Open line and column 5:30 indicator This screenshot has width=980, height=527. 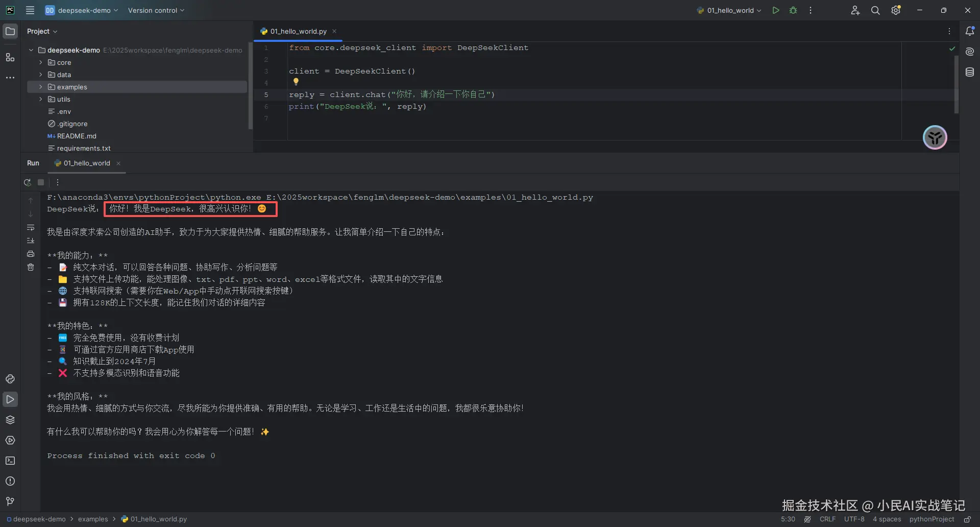tap(788, 519)
